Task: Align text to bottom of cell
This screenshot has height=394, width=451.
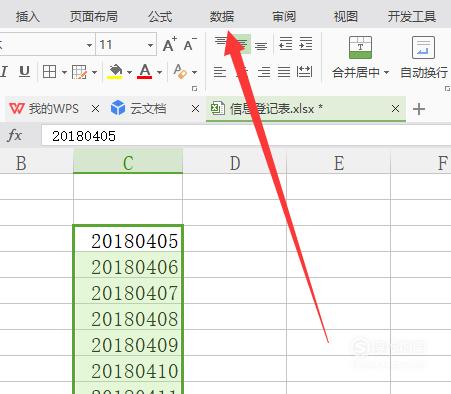Action: pyautogui.click(x=261, y=45)
